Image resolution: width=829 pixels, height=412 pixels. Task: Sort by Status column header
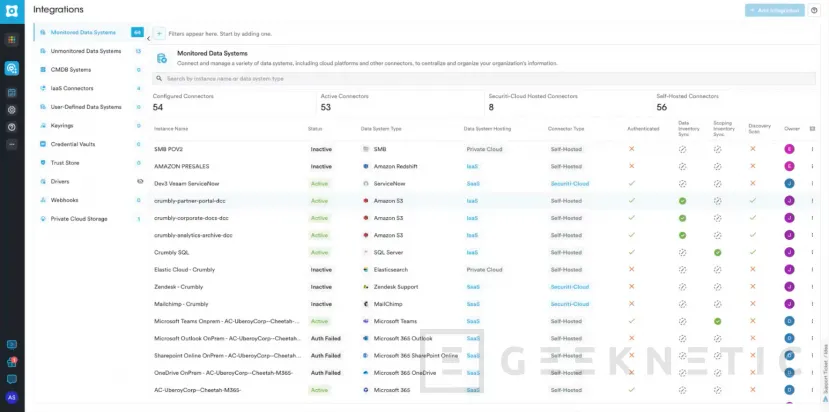coord(315,129)
